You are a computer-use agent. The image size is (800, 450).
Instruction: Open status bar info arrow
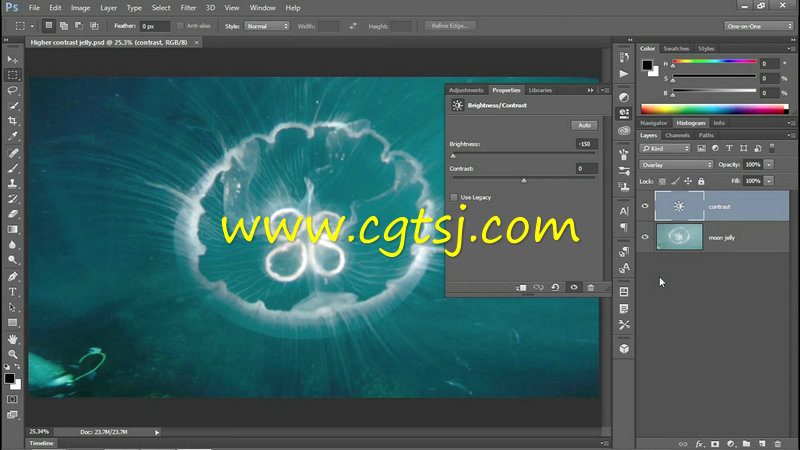pos(157,432)
